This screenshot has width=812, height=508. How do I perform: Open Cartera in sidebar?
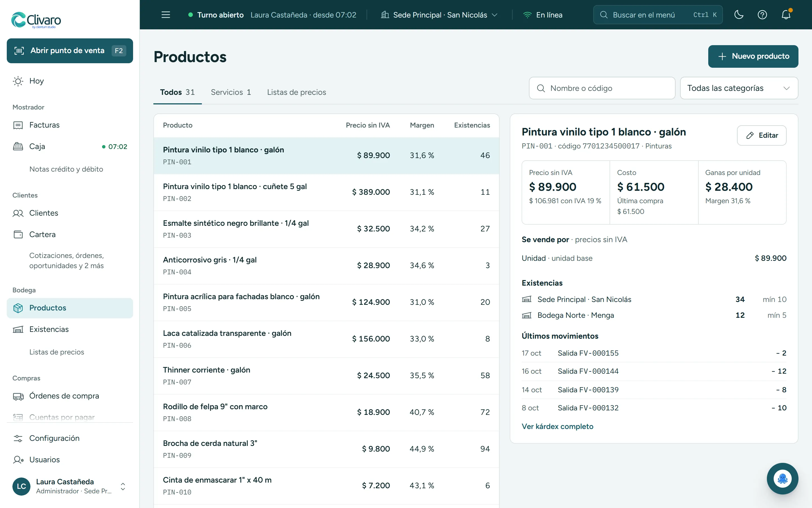point(70,234)
